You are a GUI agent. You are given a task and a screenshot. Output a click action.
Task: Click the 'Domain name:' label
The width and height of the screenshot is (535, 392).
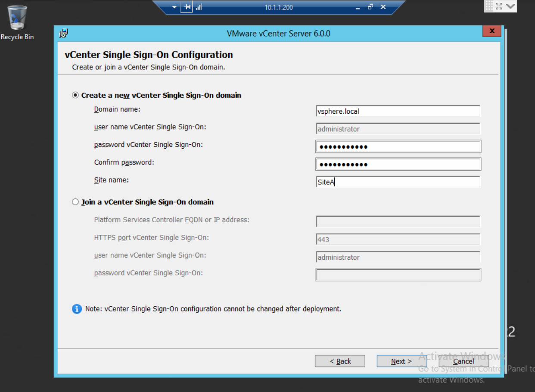coord(117,109)
